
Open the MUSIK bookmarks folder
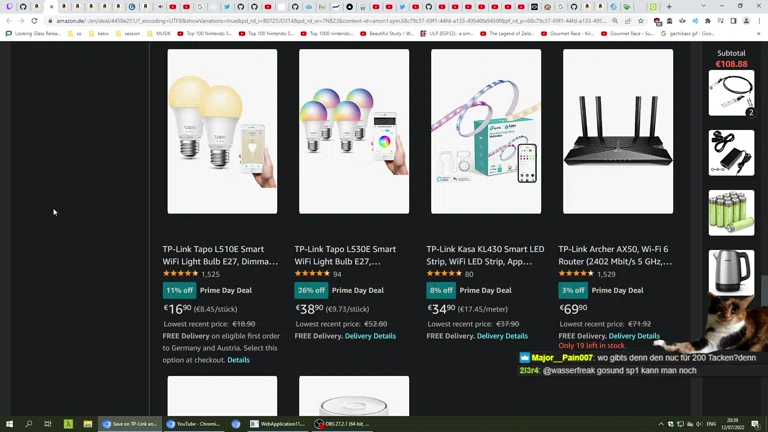tap(158, 34)
